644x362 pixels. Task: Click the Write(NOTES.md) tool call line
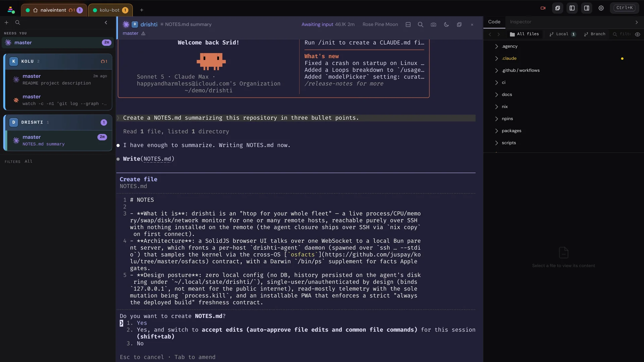tap(149, 159)
